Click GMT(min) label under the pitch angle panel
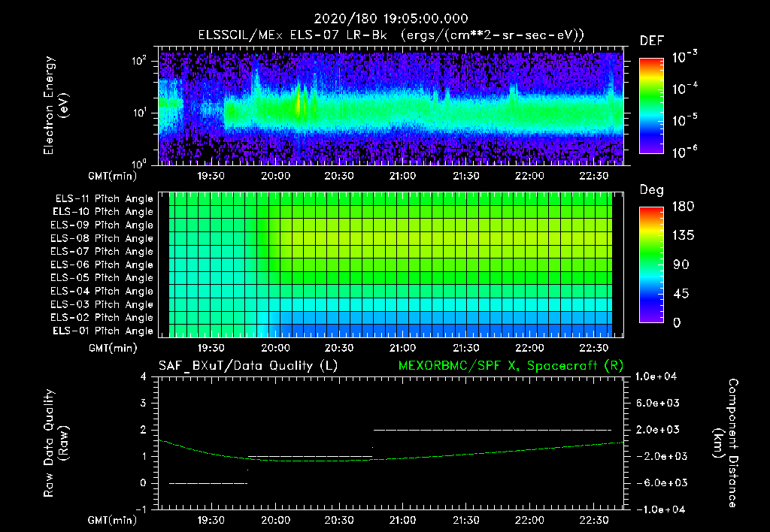 point(113,348)
